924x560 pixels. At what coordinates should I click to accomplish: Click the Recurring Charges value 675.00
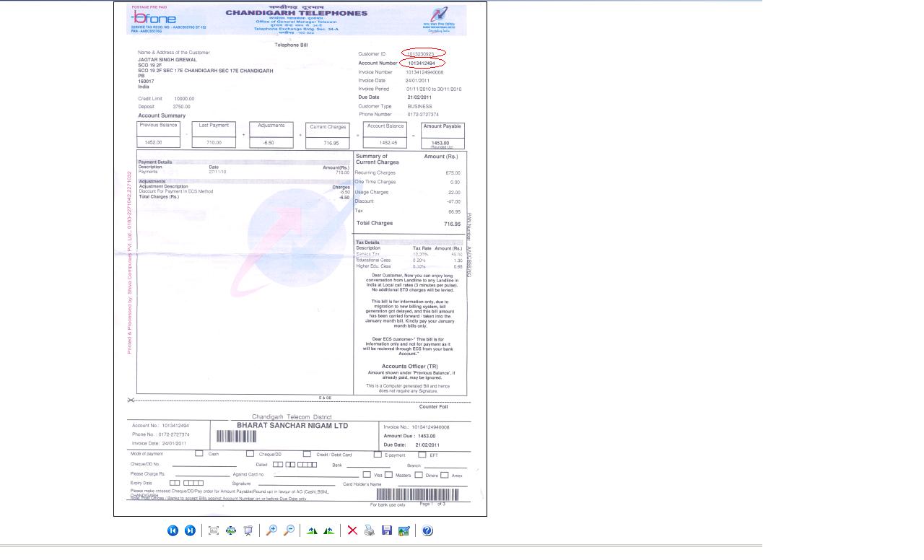point(453,173)
